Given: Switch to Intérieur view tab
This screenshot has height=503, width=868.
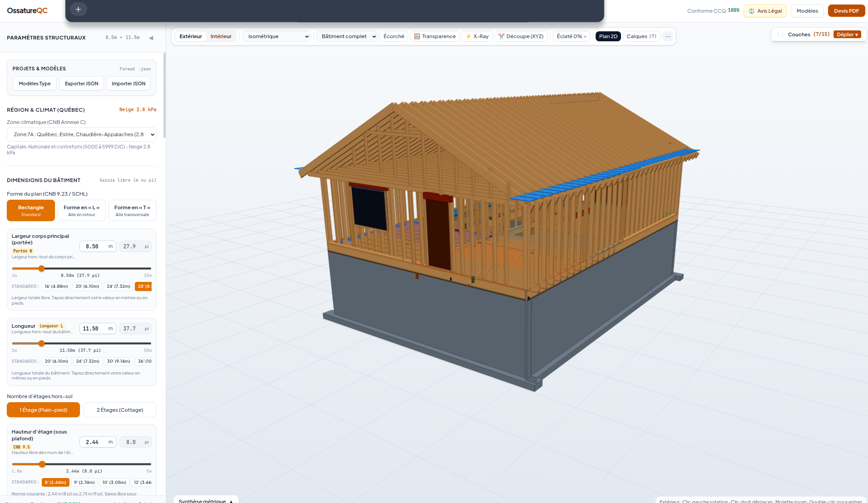Looking at the screenshot, I should click(x=221, y=36).
